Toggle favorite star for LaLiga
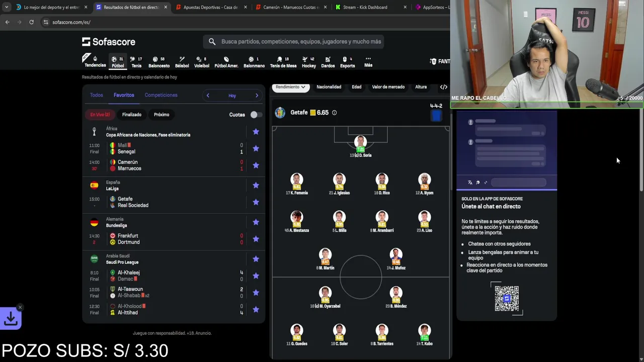 click(256, 186)
